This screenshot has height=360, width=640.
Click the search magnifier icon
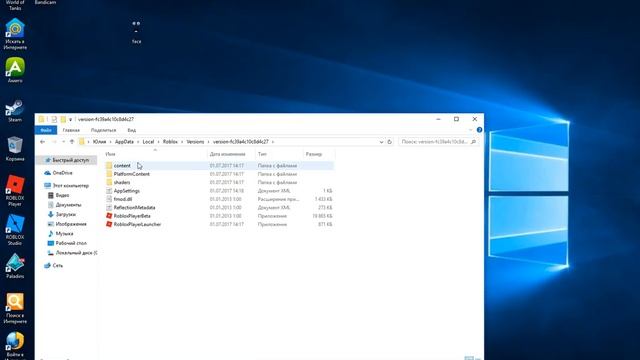(473, 142)
